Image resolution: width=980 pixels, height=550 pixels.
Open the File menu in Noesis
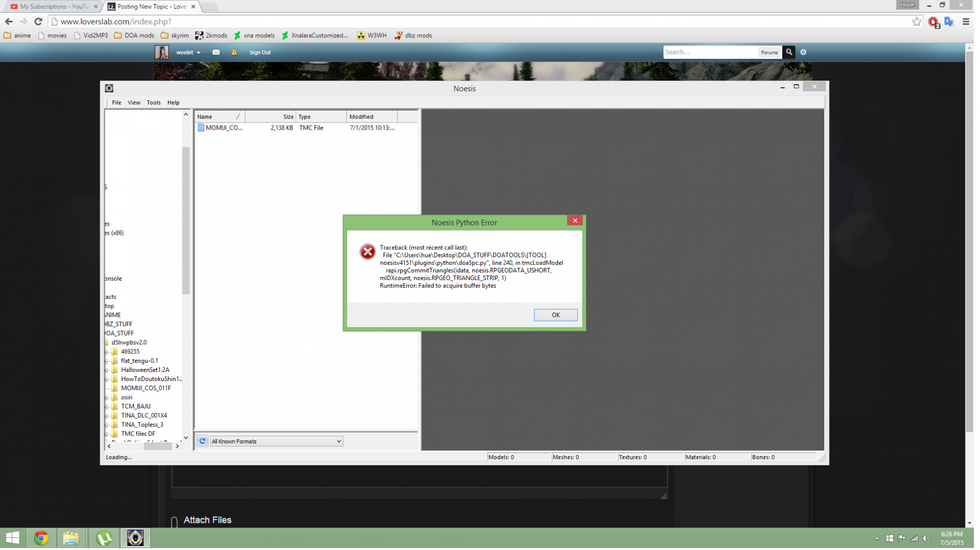[117, 103]
